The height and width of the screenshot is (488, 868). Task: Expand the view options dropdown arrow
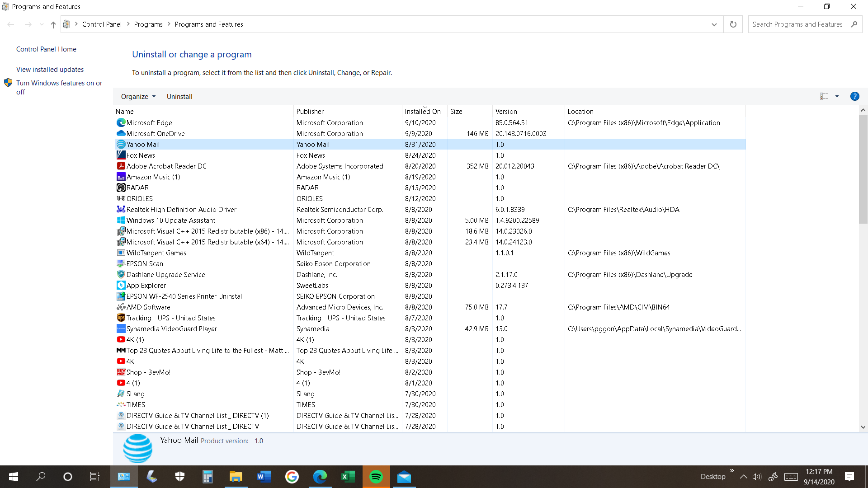point(837,96)
